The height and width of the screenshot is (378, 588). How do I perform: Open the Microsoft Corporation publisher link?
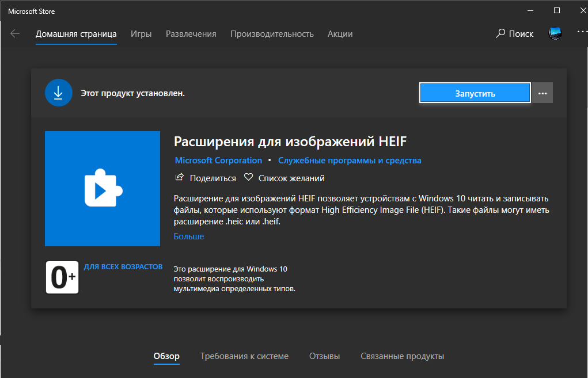pyautogui.click(x=218, y=161)
